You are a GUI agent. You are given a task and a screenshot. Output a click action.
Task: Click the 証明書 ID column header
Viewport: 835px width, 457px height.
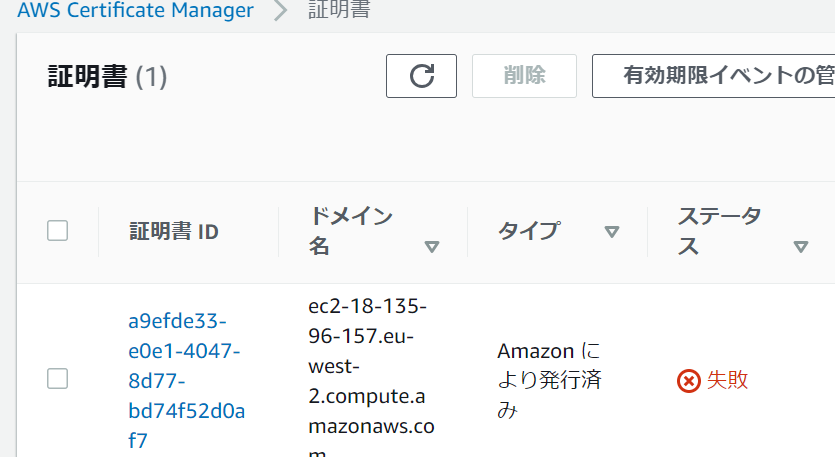coord(174,232)
